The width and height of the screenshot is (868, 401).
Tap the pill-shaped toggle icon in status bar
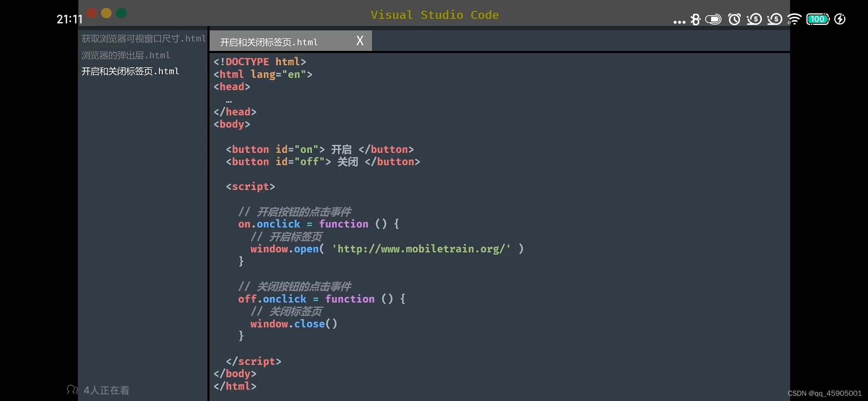[x=713, y=19]
